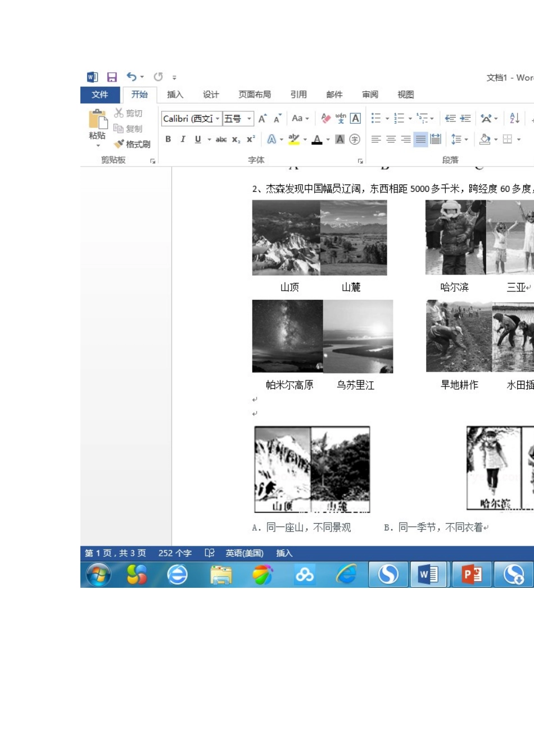The width and height of the screenshot is (534, 756).
Task: Open the 引用 ribbon tab
Action: tap(298, 94)
